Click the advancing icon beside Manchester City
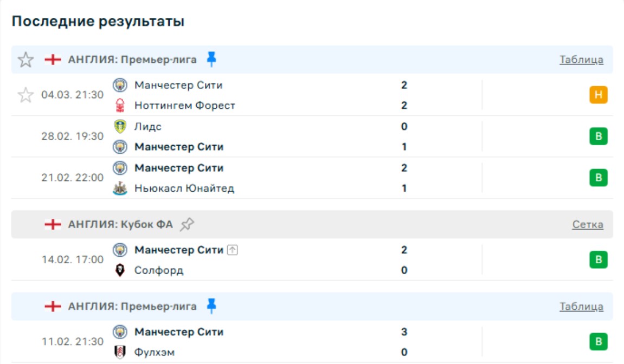The width and height of the screenshot is (624, 364). (x=233, y=250)
